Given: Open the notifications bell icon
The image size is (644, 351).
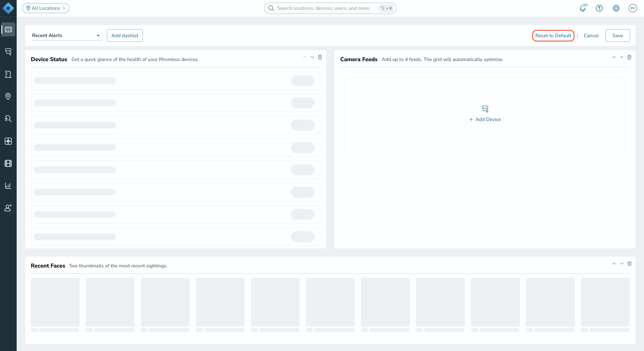Looking at the screenshot, I should click(582, 8).
